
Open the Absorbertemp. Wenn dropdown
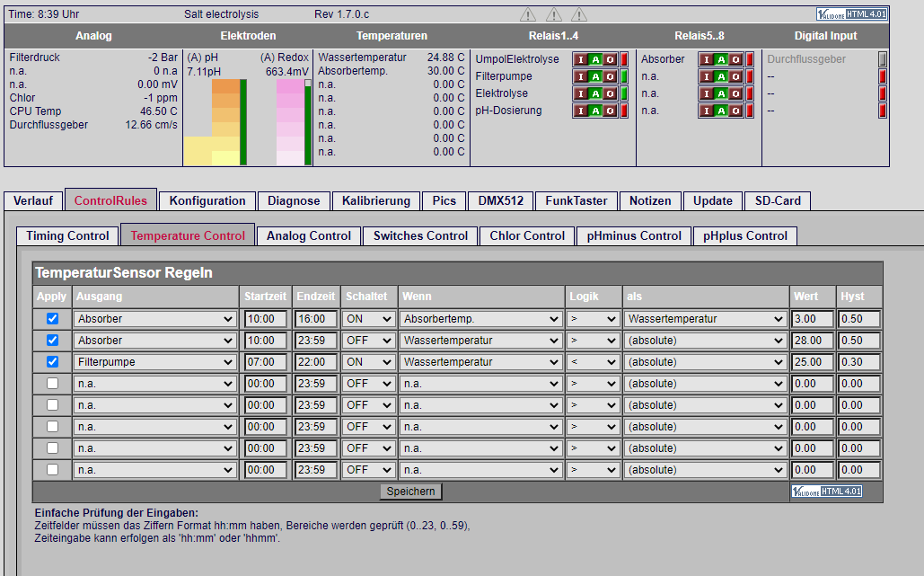tap(480, 319)
